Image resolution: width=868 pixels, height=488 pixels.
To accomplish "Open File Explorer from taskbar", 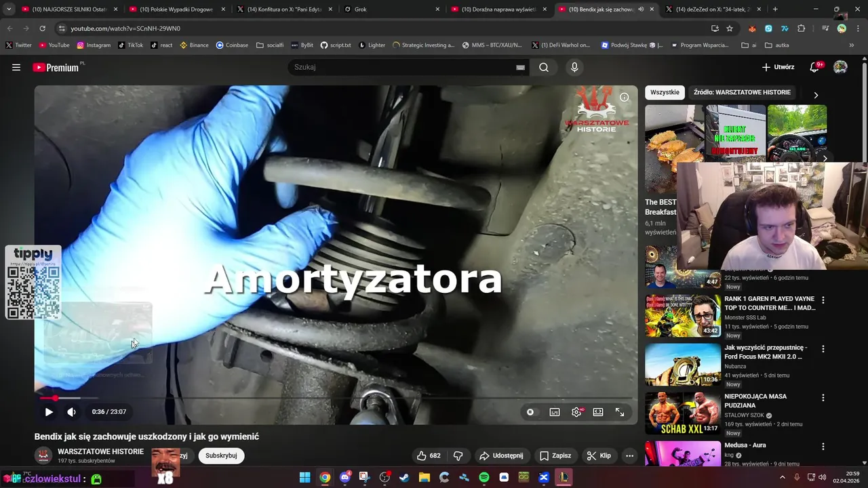I will coord(425,478).
